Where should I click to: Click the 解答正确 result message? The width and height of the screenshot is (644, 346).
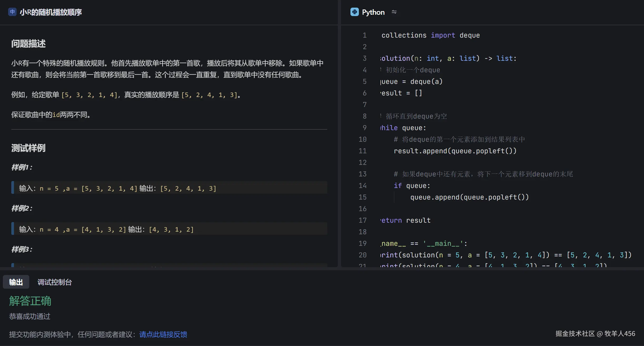click(30, 301)
